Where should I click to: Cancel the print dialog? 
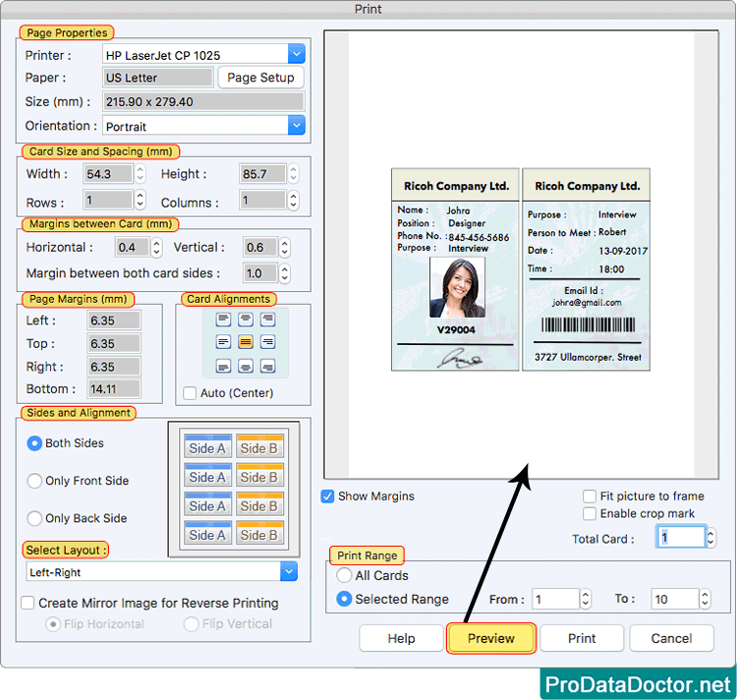click(672, 638)
